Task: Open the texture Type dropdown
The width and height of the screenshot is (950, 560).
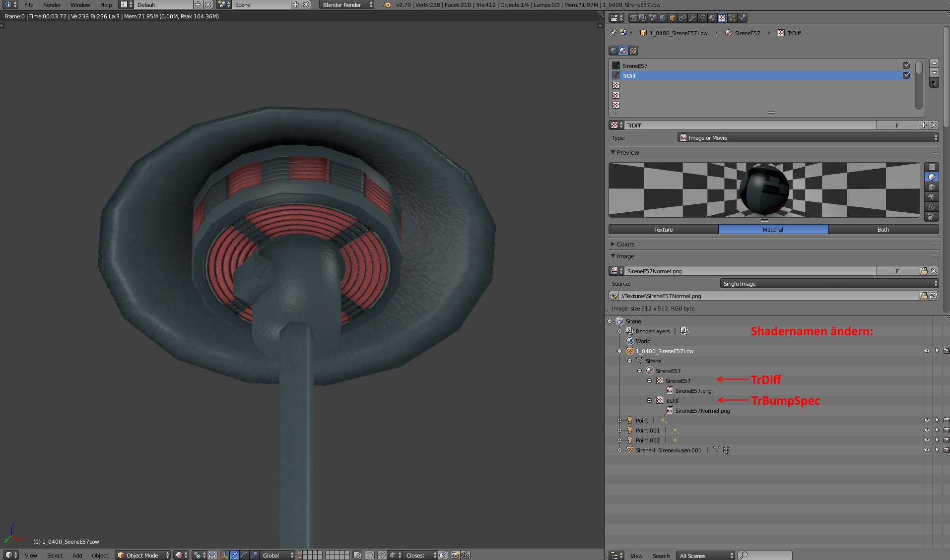Action: pyautogui.click(x=808, y=138)
